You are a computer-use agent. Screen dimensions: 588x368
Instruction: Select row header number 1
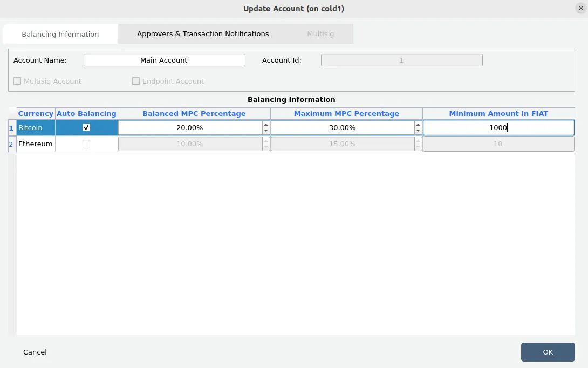pos(12,128)
